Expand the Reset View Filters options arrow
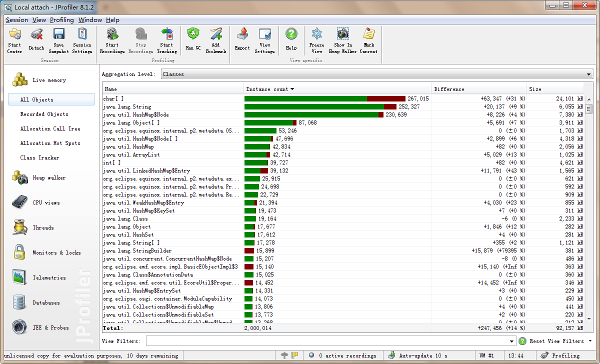This screenshot has height=364, width=600. pyautogui.click(x=590, y=341)
